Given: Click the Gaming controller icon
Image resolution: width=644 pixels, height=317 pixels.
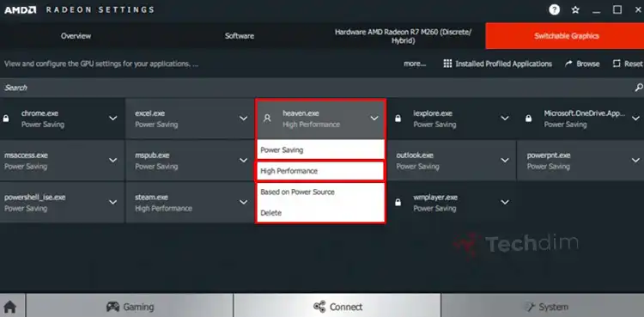Looking at the screenshot, I should 113,307.
